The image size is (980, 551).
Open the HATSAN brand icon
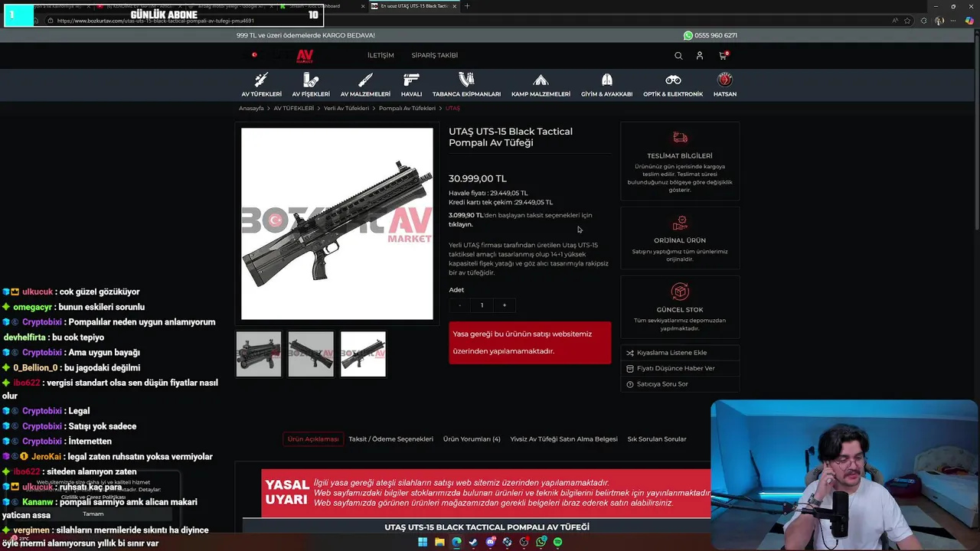point(724,80)
